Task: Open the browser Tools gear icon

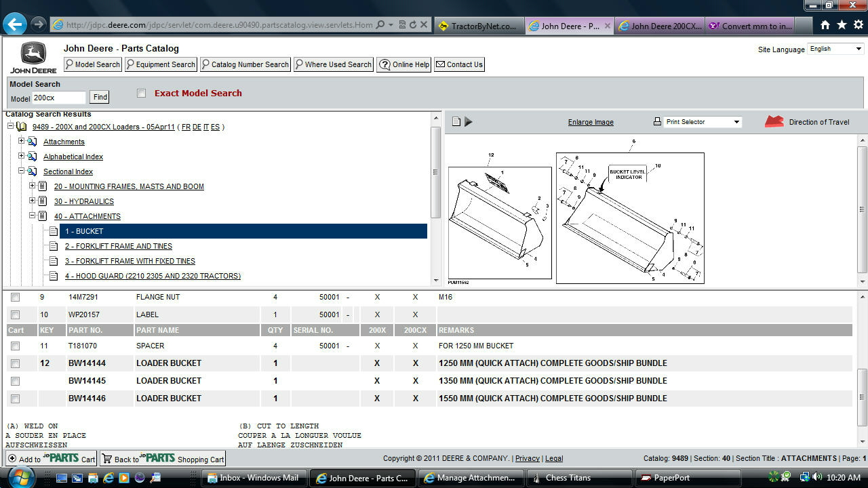Action: pyautogui.click(x=857, y=25)
